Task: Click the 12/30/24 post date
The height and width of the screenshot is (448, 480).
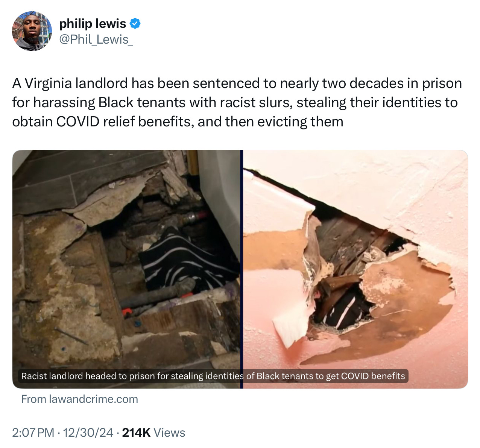Action: click(x=88, y=433)
